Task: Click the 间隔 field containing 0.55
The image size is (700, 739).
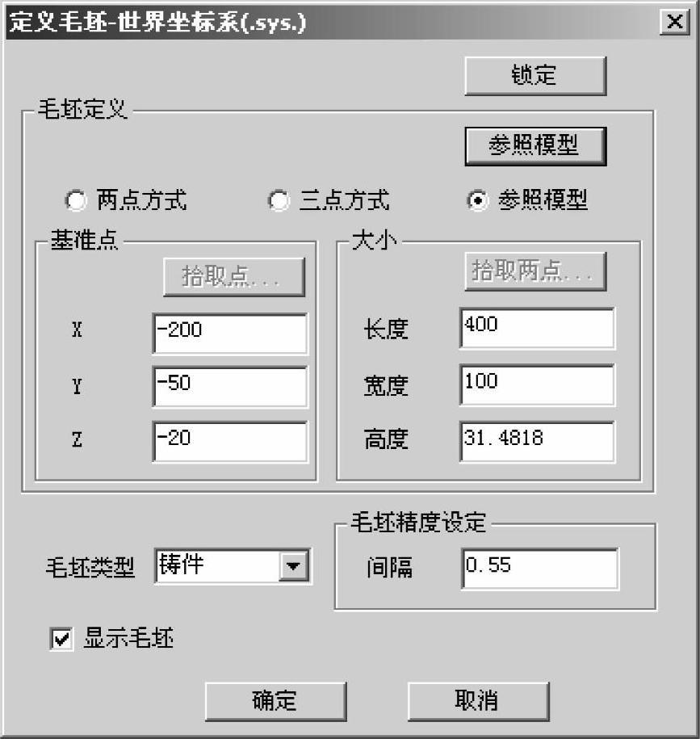Action: click(x=540, y=569)
